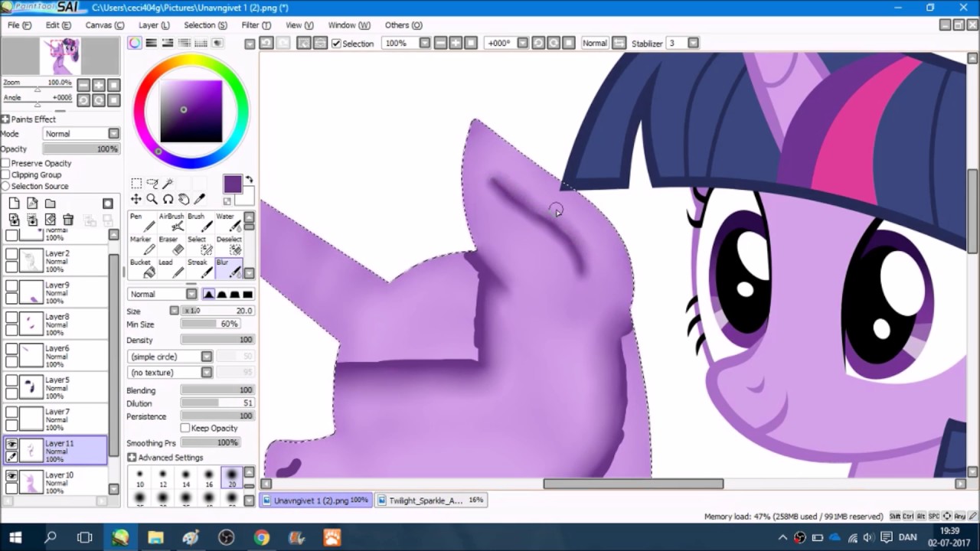Create a new layer folder
The width and height of the screenshot is (980, 551).
tap(50, 204)
